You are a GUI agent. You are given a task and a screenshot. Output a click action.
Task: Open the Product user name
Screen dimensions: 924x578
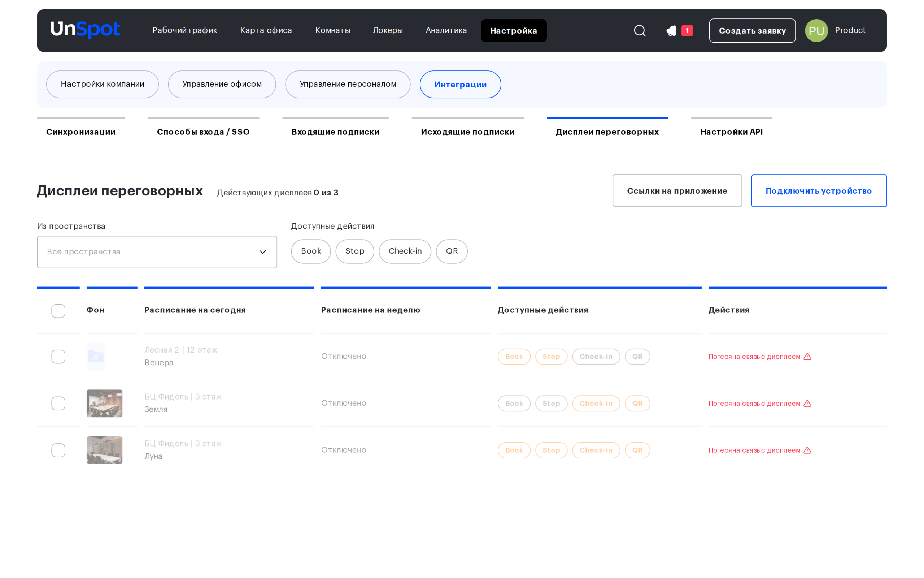pyautogui.click(x=850, y=30)
